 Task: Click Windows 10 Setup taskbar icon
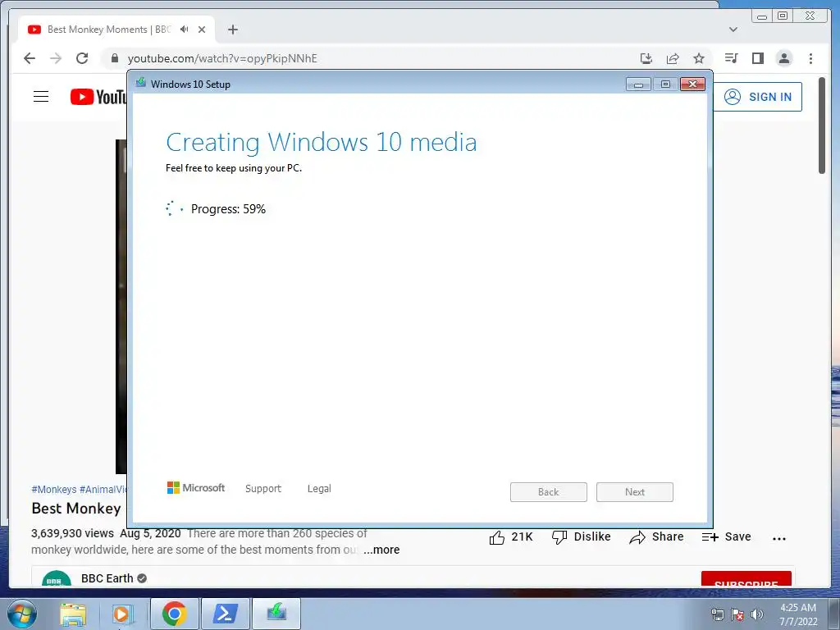276,614
